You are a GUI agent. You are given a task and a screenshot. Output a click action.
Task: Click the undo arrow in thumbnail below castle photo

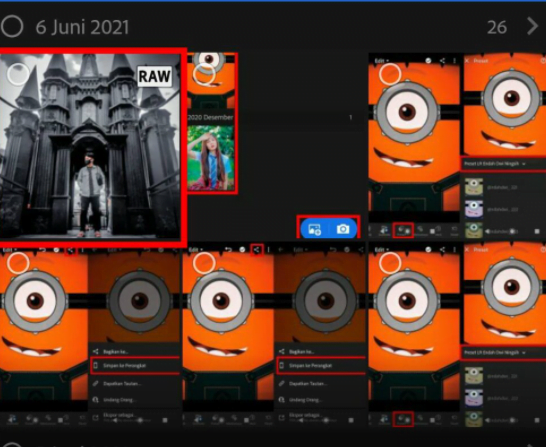[42, 250]
